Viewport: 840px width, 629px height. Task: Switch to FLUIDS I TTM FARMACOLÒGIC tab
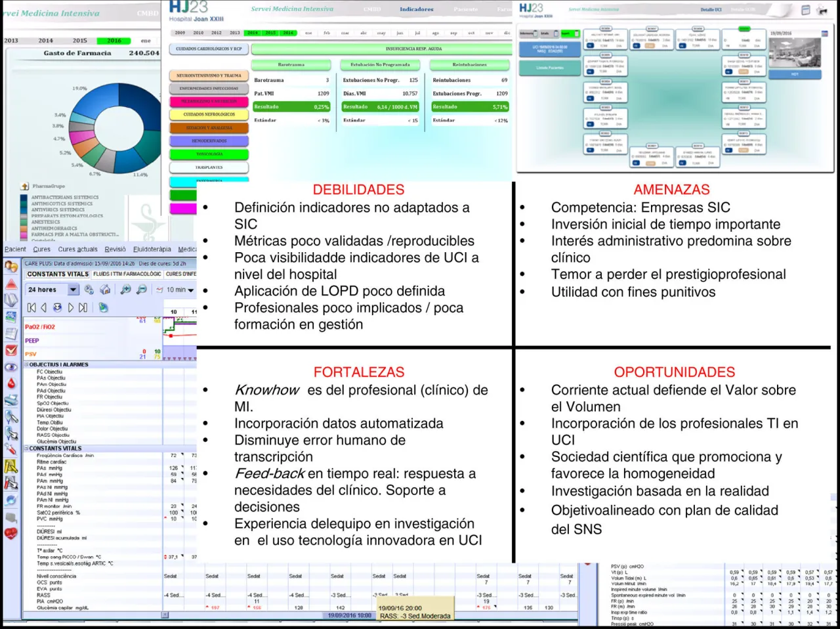tap(127, 274)
